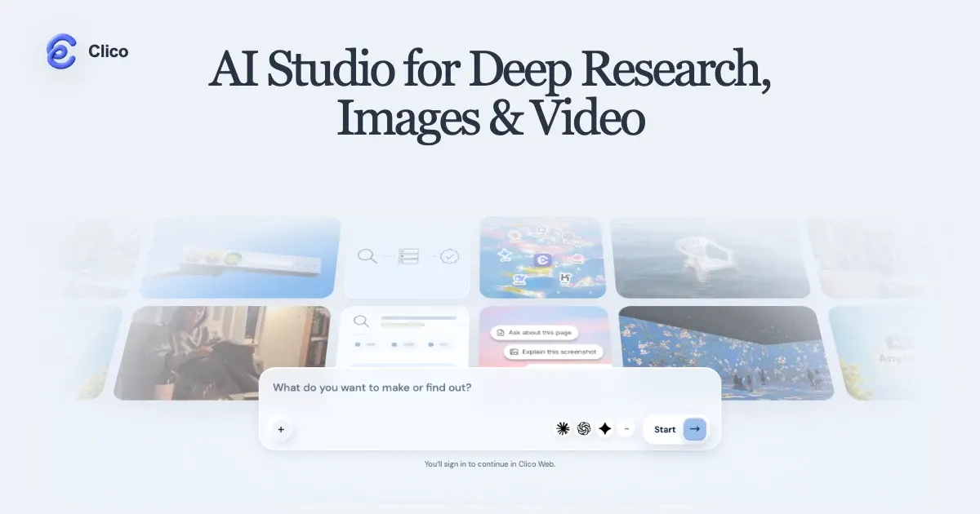Click the Clico brand name text
Viewport: 980px width, 514px height.
coord(109,51)
